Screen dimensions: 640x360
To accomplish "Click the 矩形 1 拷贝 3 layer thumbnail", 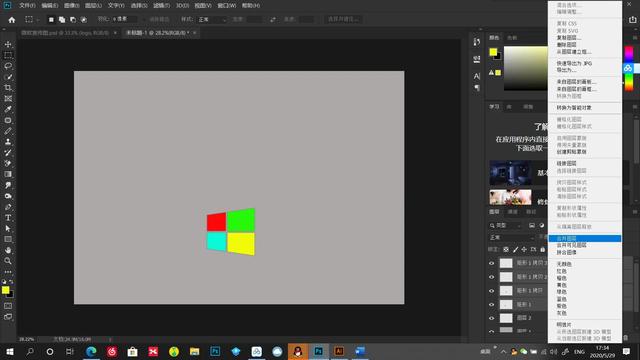I will (506, 263).
